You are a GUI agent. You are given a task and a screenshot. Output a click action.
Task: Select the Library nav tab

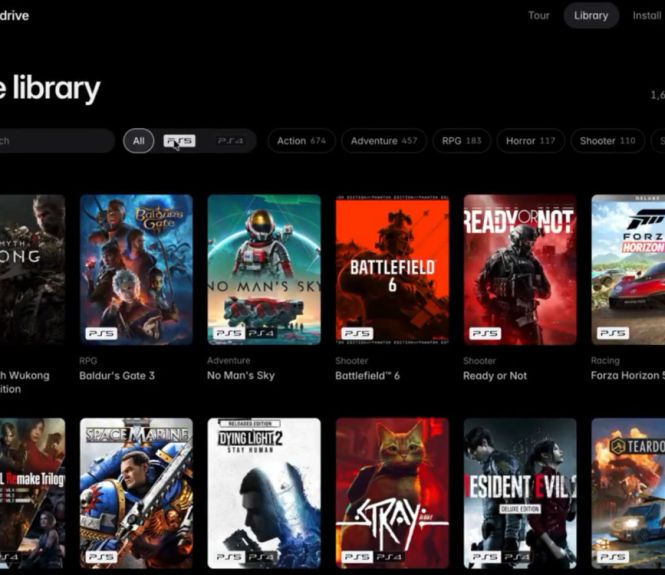(591, 16)
